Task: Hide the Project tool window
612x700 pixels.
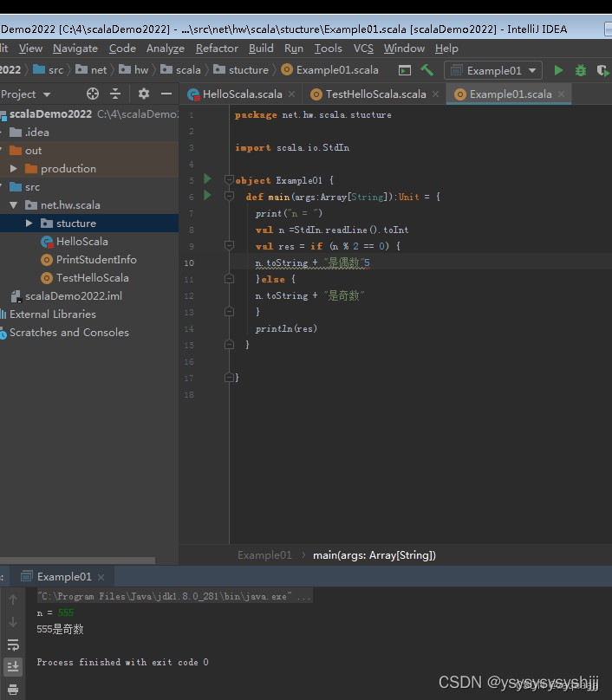Action: 166,94
